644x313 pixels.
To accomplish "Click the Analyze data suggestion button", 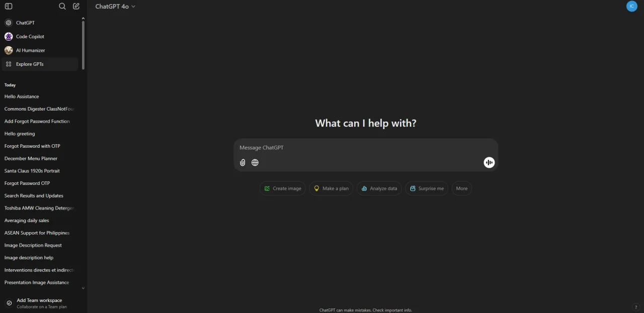I will (379, 188).
